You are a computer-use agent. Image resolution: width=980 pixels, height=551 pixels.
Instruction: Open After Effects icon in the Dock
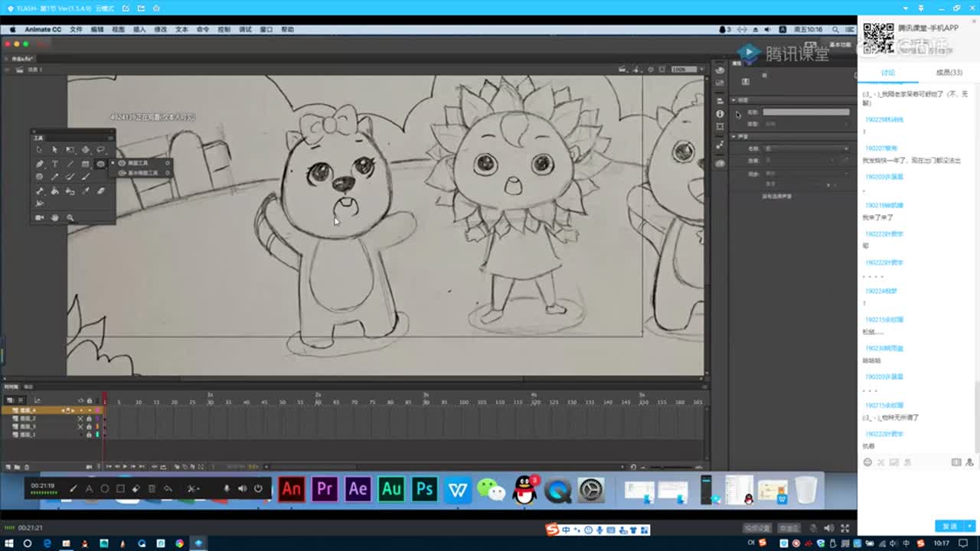(358, 489)
